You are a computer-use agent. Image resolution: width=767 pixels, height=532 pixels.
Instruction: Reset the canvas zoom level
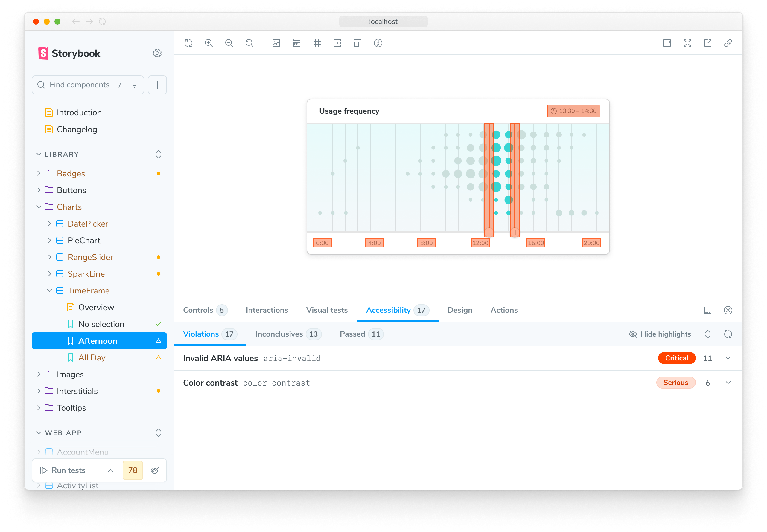249,43
